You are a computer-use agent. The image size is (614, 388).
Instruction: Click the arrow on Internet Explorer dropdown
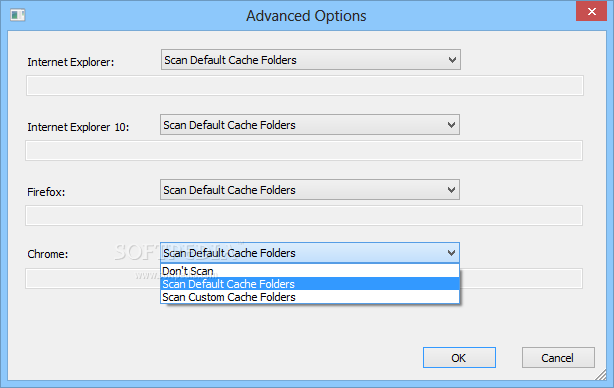click(x=452, y=60)
